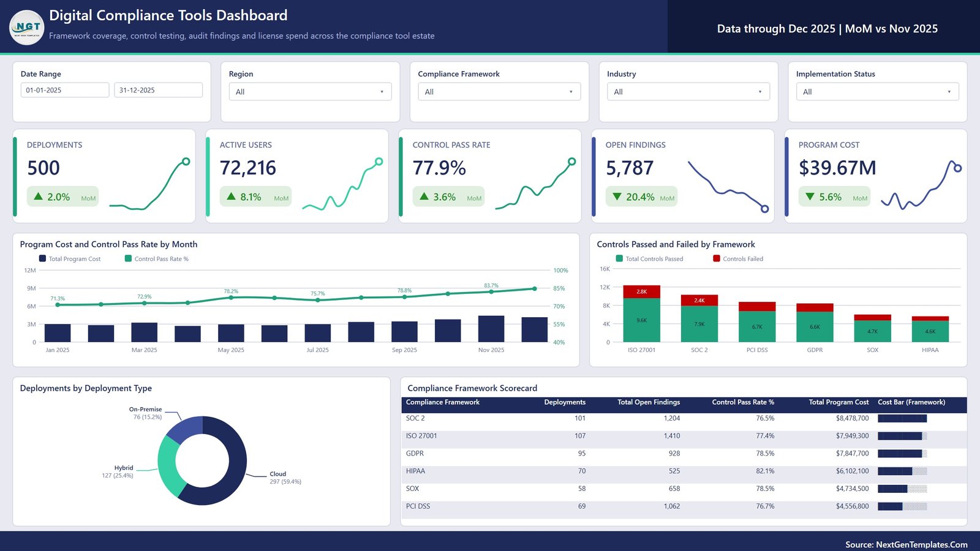
Task: Click the Open Findings sparkline chart
Action: 728,186
